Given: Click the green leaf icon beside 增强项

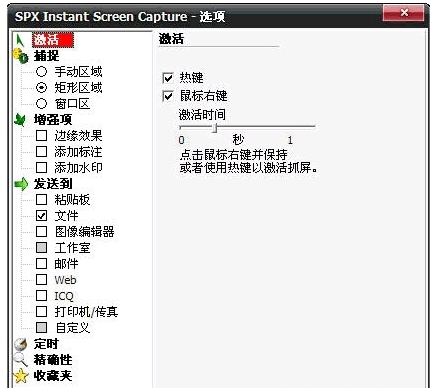Looking at the screenshot, I should pyautogui.click(x=20, y=120).
